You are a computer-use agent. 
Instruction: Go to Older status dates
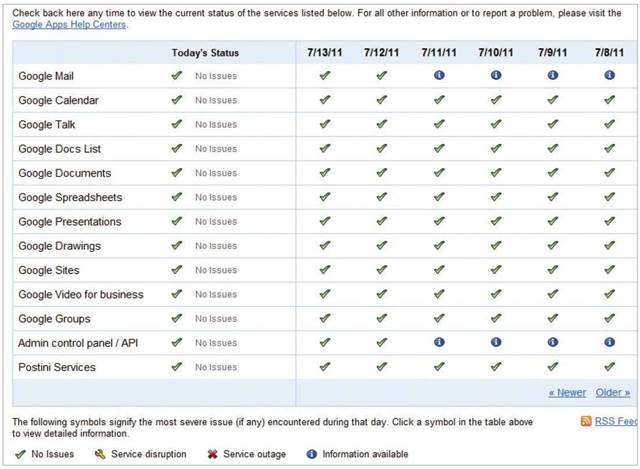coord(613,393)
